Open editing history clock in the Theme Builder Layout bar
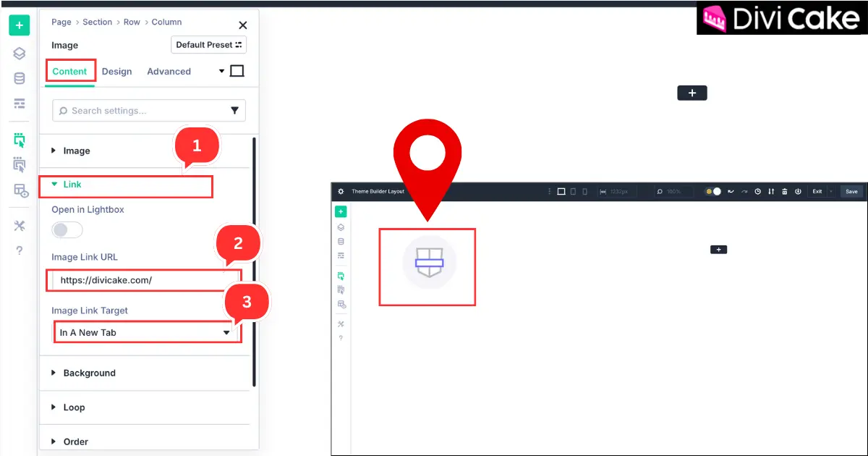 click(x=758, y=192)
